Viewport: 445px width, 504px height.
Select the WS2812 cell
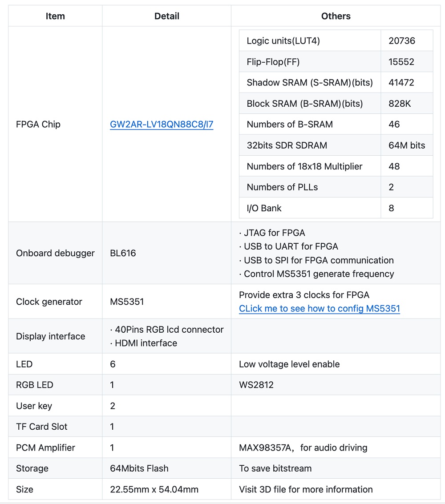256,385
